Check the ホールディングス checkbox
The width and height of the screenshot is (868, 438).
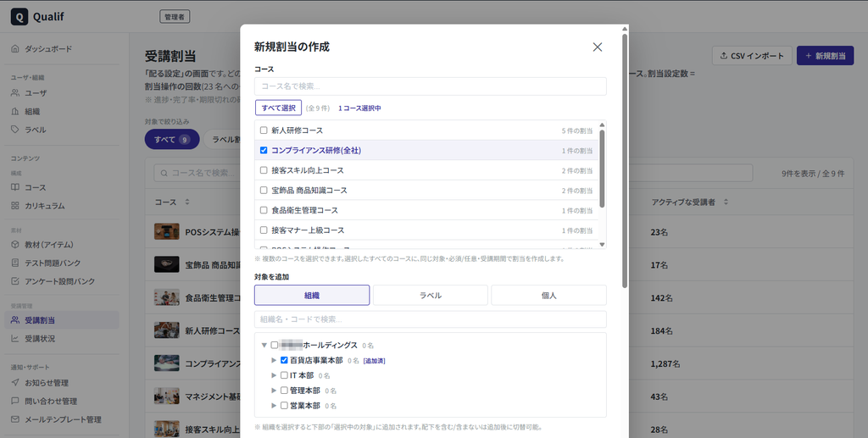274,345
